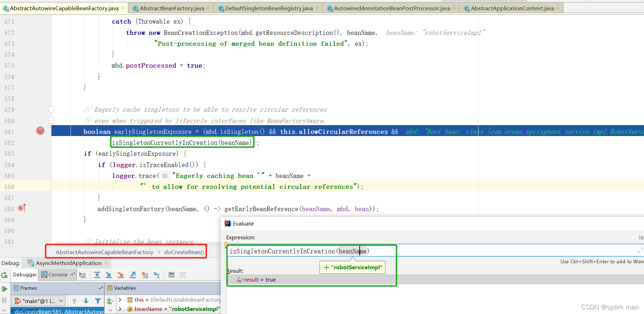The width and height of the screenshot is (644, 314).
Task: Click the override marker on line 588
Action: [22, 208]
